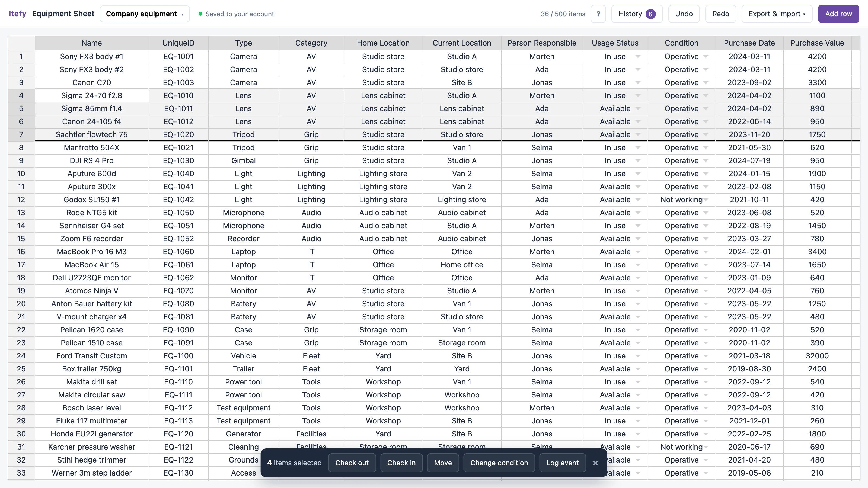Click the 'Werner 3m step ladder' name cell
Screen dimensions: 868x488
pos(92,473)
